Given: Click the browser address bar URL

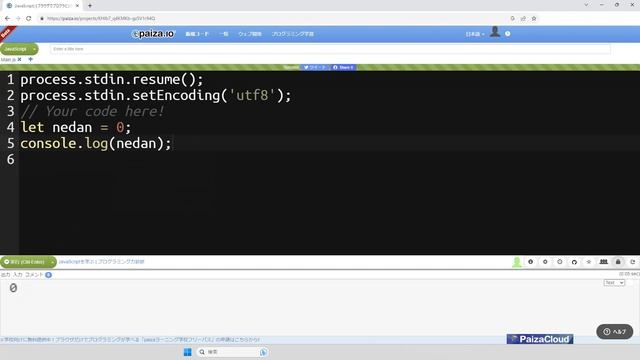Looking at the screenshot, I should (101, 18).
